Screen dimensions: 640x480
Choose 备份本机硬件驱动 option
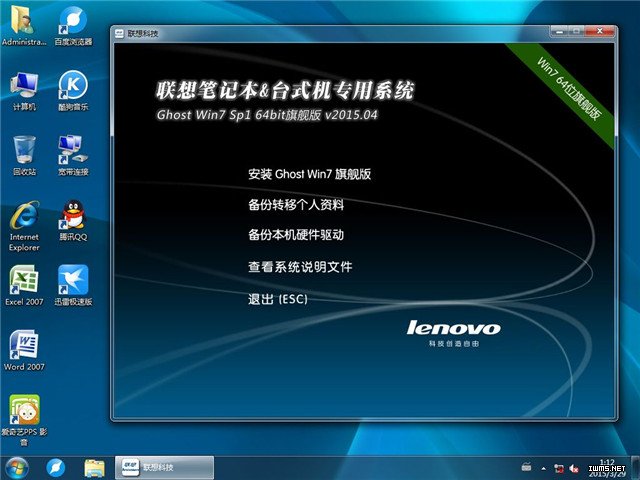coord(296,235)
